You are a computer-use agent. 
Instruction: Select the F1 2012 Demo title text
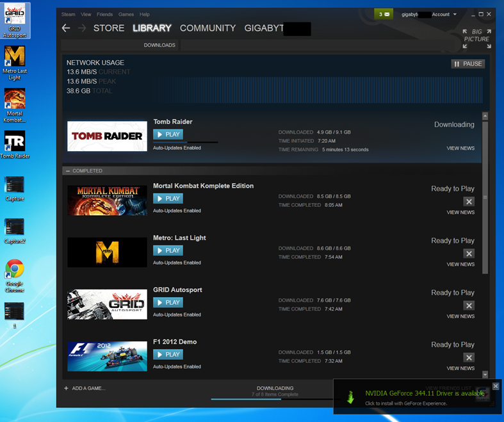point(175,342)
